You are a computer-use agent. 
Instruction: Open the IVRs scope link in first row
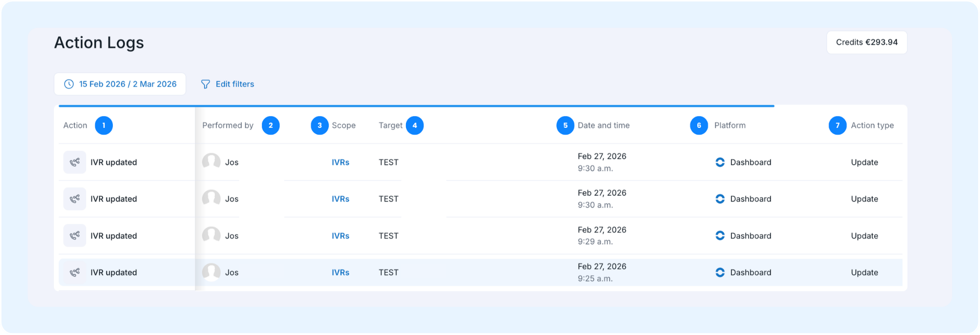340,162
